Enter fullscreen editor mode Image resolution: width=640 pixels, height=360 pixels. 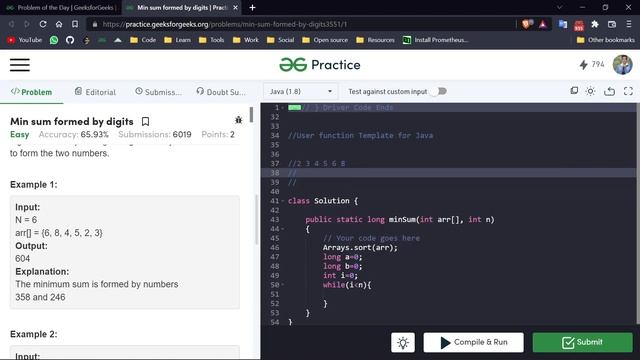click(628, 91)
